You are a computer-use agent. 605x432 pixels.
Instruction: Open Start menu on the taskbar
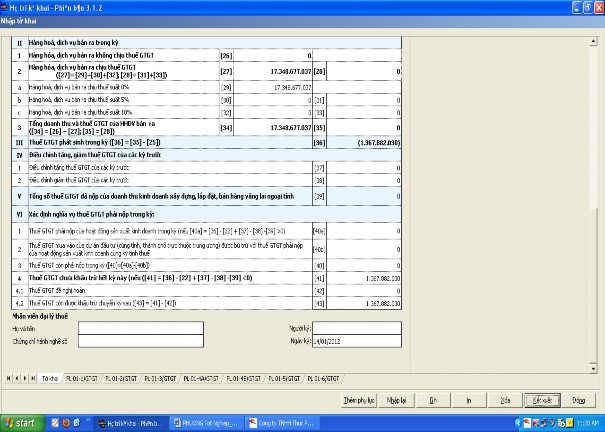[24, 423]
